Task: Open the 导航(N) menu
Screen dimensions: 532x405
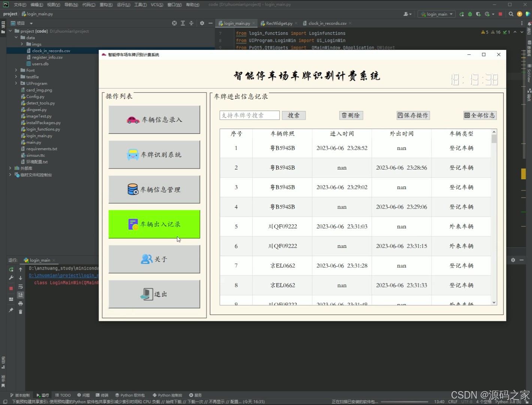Action: pos(71,4)
